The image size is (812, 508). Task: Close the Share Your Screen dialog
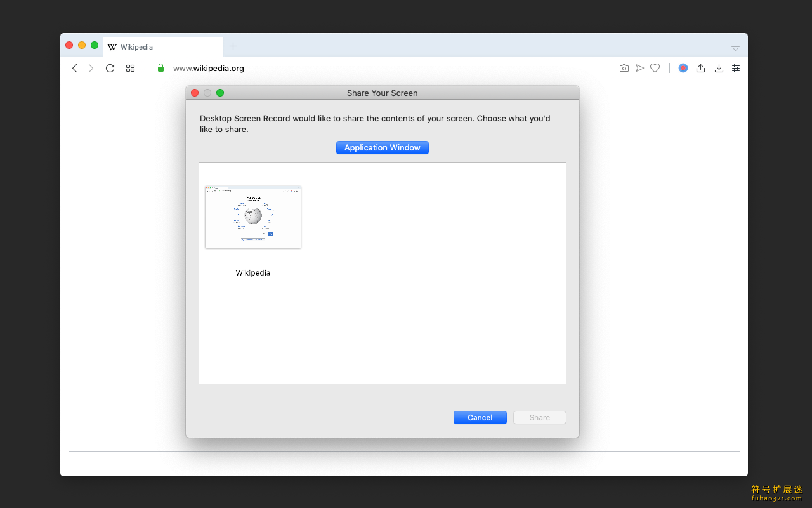pos(195,93)
